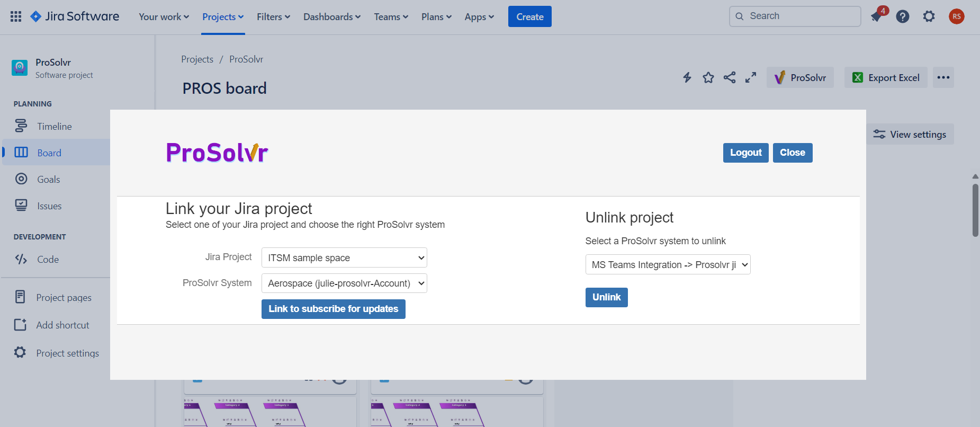Open the notifications icon with badge 4
The image size is (980, 427).
click(877, 16)
